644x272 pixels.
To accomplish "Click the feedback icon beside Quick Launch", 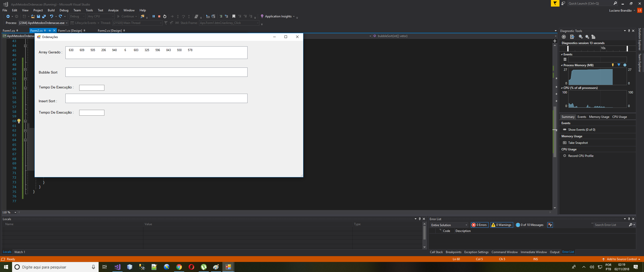I will (x=563, y=3).
